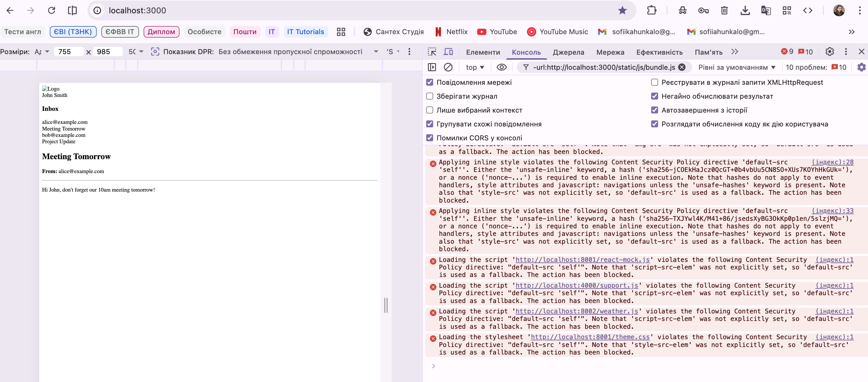Screen dimensions: 868x382
Task: Uncheck 'Помилки CORS у консолі' checkbox
Action: pyautogui.click(x=430, y=137)
